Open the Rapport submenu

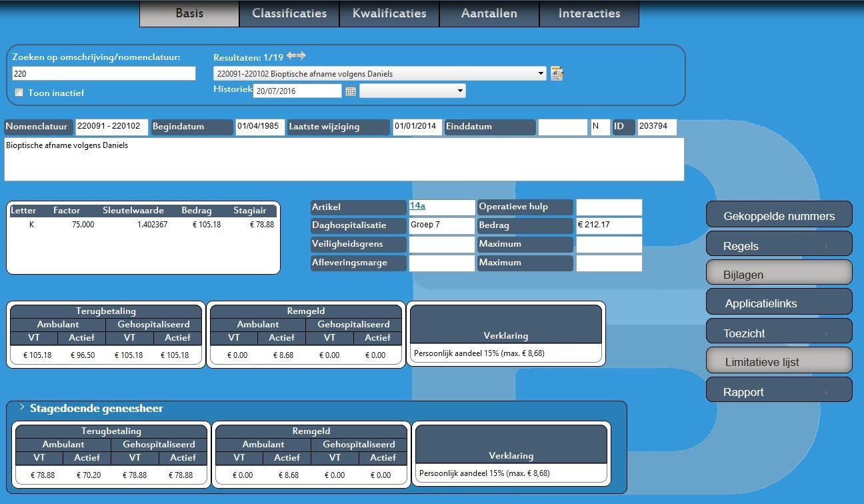tap(779, 390)
